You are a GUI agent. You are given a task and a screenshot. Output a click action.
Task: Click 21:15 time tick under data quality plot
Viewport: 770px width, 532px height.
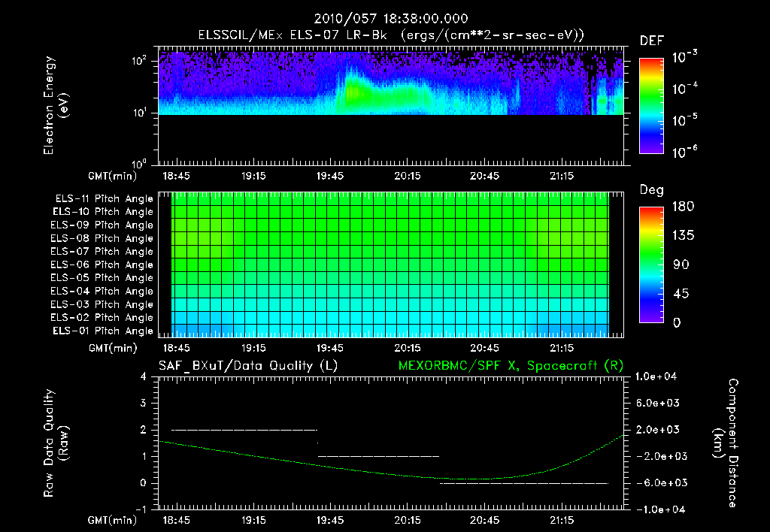pos(562,520)
